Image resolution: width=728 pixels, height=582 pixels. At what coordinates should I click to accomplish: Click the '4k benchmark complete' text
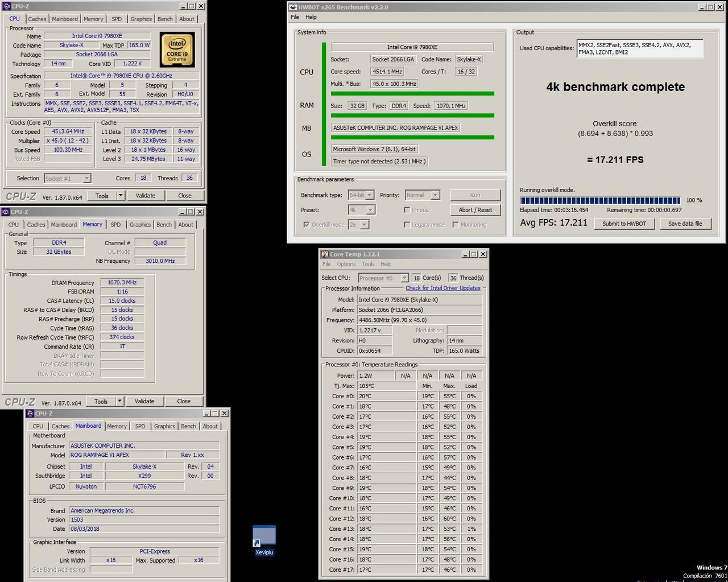click(615, 87)
